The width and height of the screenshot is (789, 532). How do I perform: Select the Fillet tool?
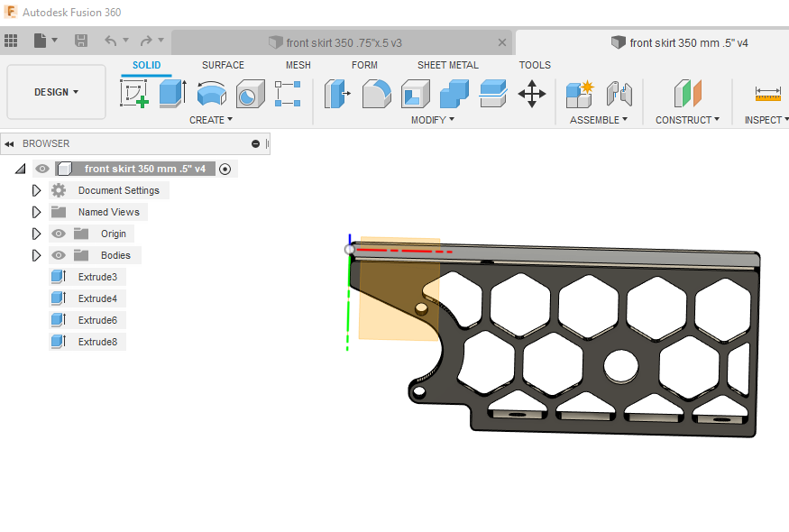pyautogui.click(x=376, y=94)
